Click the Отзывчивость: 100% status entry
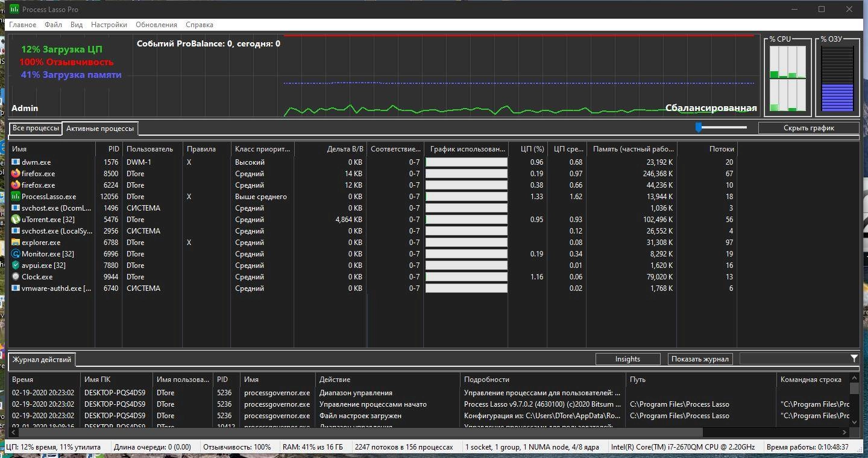The width and height of the screenshot is (868, 458). (237, 447)
